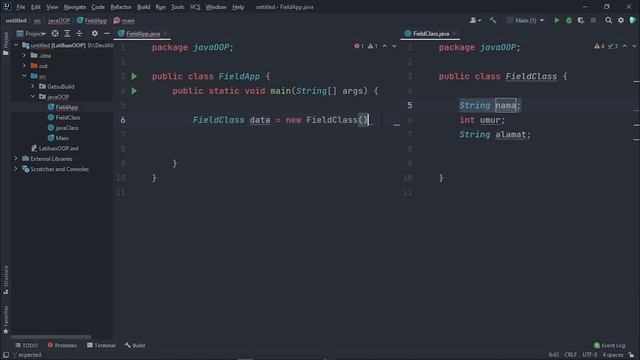Go to next highlighted error in FieldApp editor
This screenshot has height=360, width=640.
(x=394, y=46)
